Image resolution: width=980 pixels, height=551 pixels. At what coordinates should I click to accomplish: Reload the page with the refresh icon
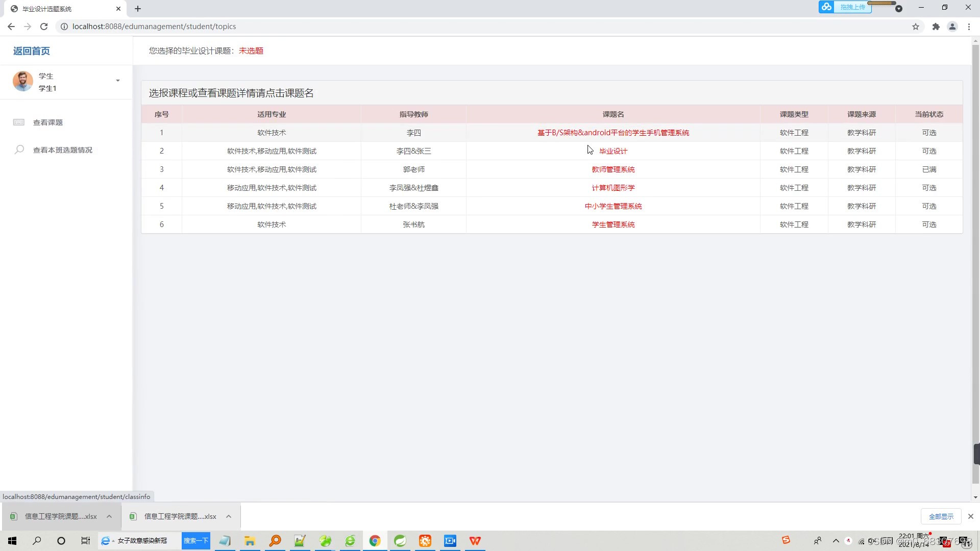(44, 27)
